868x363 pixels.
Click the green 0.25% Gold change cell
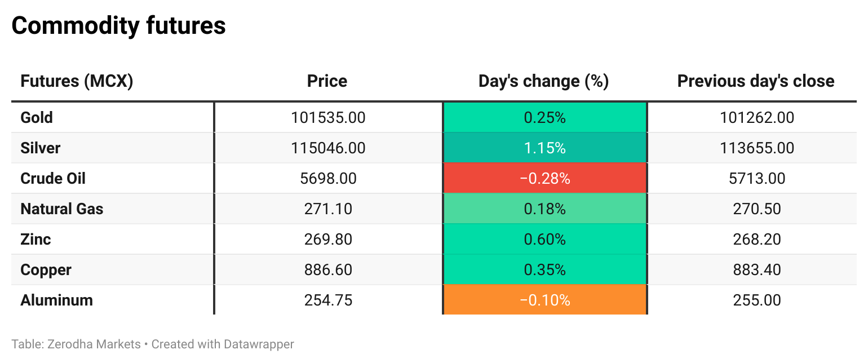(x=544, y=118)
